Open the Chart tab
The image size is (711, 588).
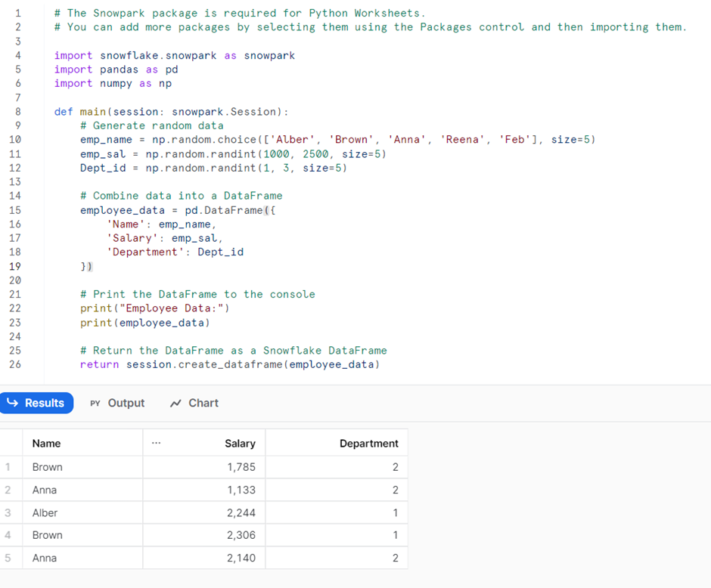click(x=194, y=403)
